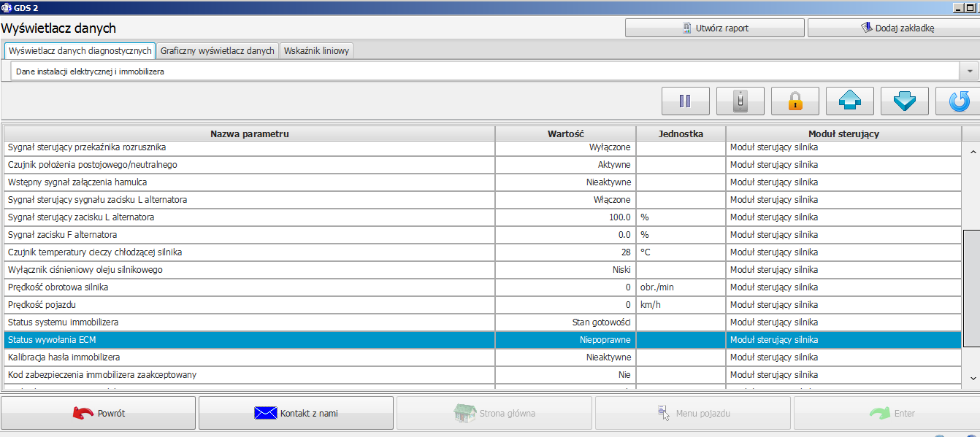Click the table scrollbar up arrow
The image size is (980, 437).
coord(972,152)
